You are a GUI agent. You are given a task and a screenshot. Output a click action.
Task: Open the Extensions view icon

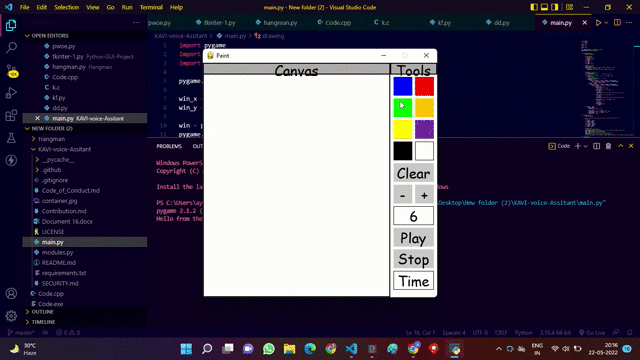pos(11,116)
